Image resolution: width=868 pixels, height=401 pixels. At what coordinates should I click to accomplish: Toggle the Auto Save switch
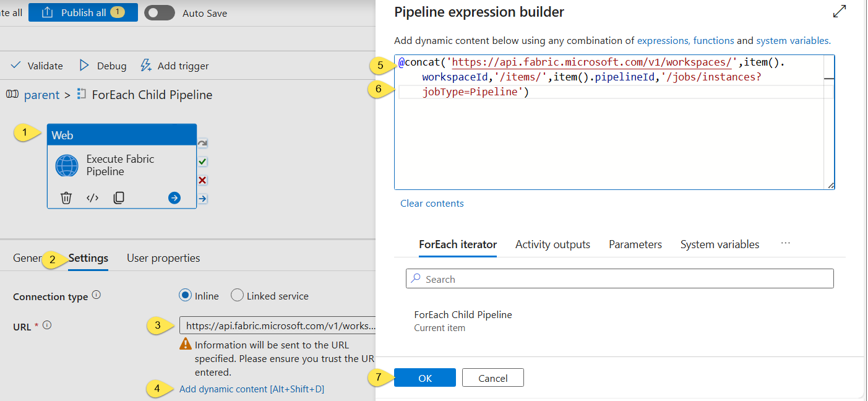(x=160, y=12)
